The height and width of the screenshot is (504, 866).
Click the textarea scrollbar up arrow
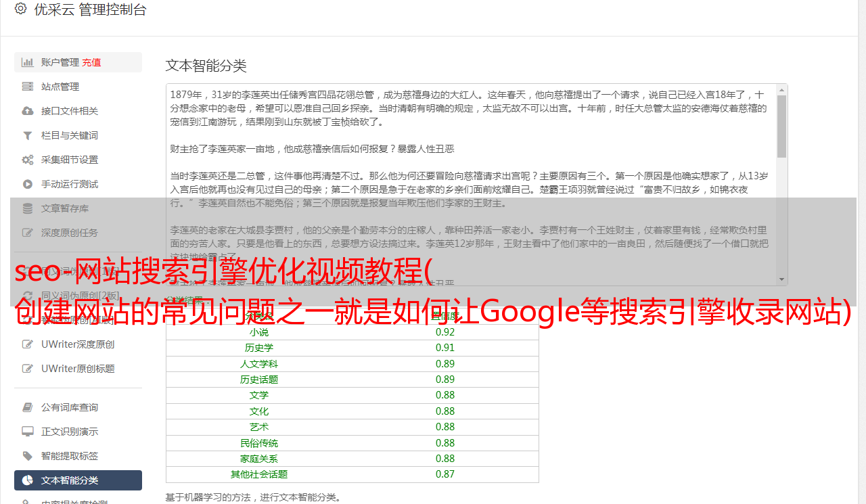tap(781, 89)
